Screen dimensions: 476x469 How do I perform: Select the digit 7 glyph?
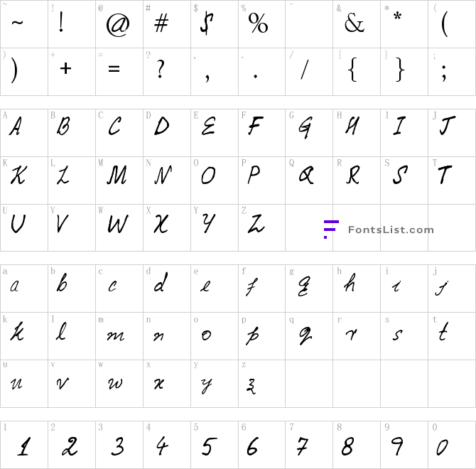click(x=303, y=446)
